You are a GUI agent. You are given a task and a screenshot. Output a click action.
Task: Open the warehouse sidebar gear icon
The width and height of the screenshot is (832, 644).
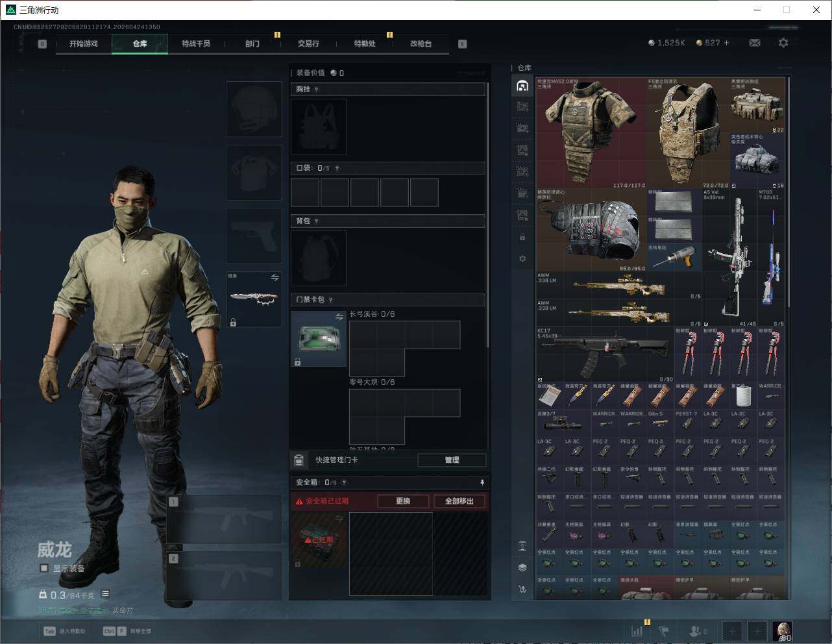tap(522, 258)
